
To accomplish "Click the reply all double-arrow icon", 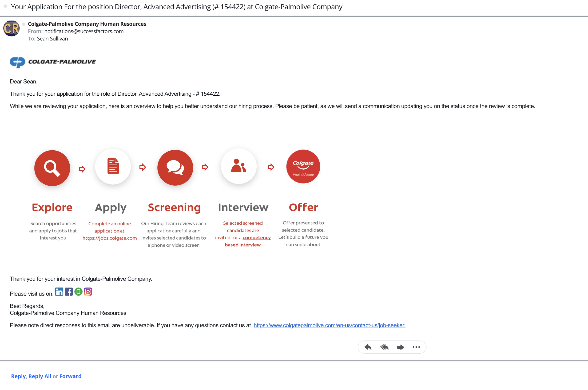I will [x=384, y=347].
